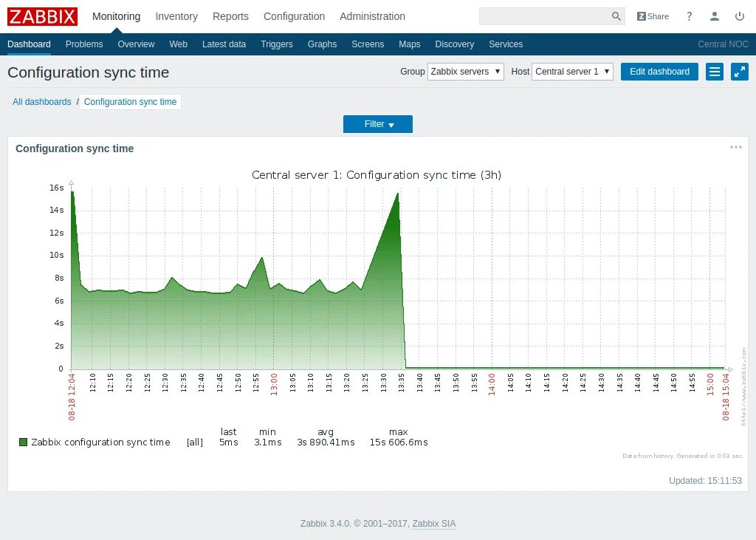Viewport: 756px width, 540px height.
Task: Open the Group dropdown Zabbix servers
Action: (466, 72)
